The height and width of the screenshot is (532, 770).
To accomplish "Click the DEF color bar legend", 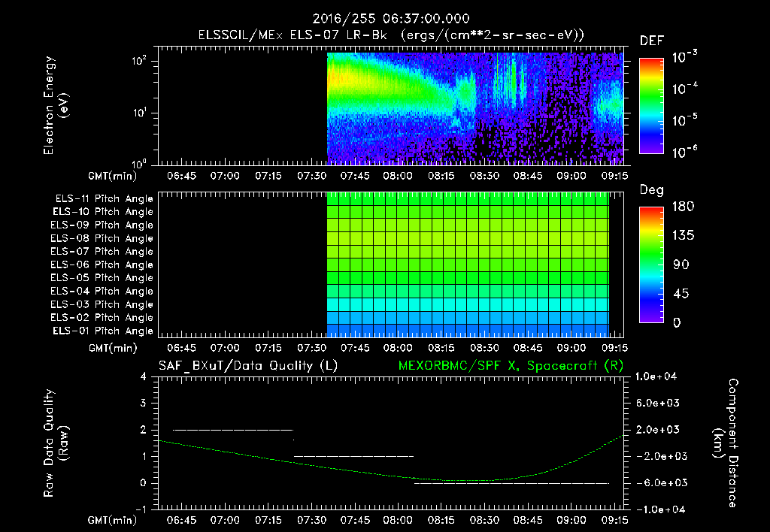I will tap(651, 105).
